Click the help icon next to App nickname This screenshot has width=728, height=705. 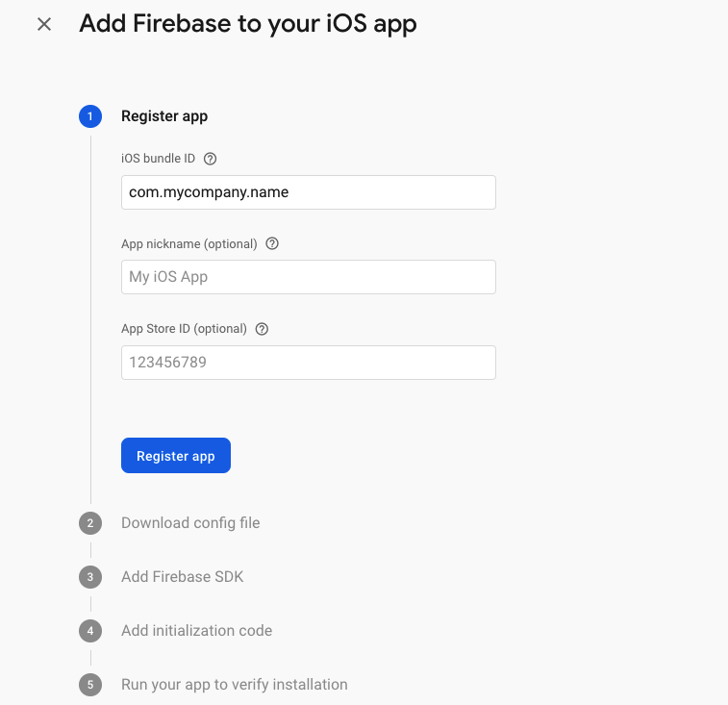click(x=272, y=243)
